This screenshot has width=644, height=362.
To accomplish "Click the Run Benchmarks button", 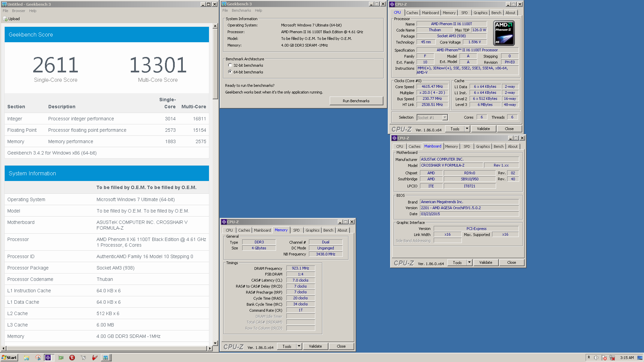I will [x=356, y=101].
